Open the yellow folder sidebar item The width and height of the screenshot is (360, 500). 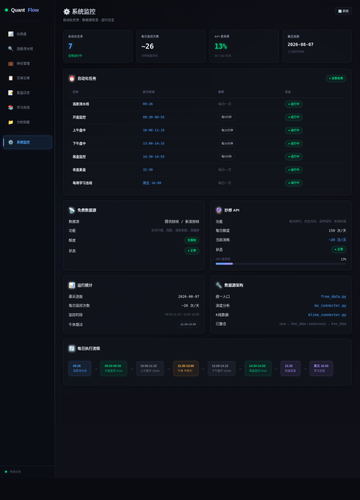[27, 122]
